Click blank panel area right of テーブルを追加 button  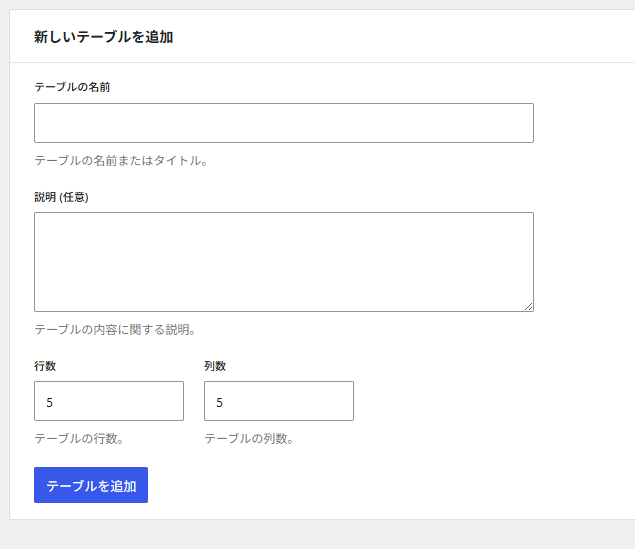pyautogui.click(x=380, y=485)
